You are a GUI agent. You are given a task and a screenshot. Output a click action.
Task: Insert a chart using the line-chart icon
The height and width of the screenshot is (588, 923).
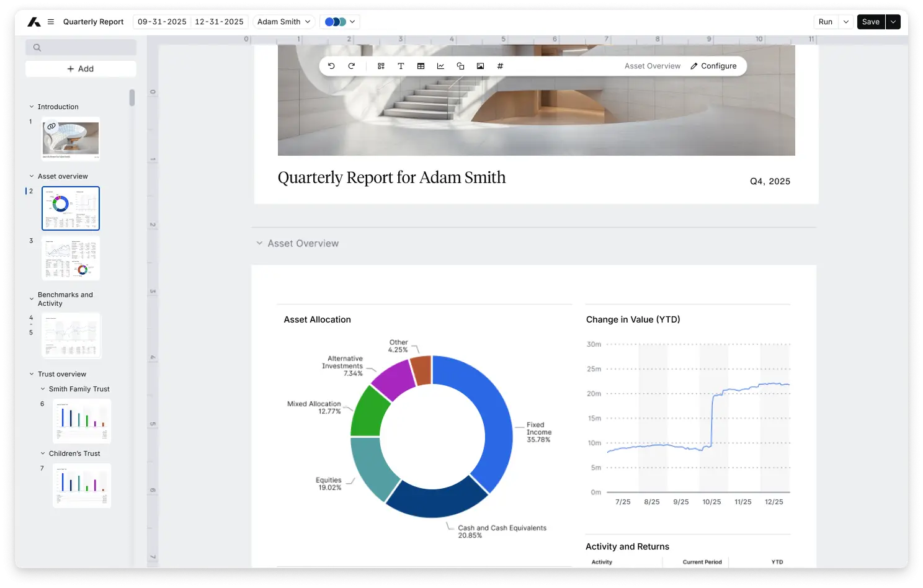440,66
